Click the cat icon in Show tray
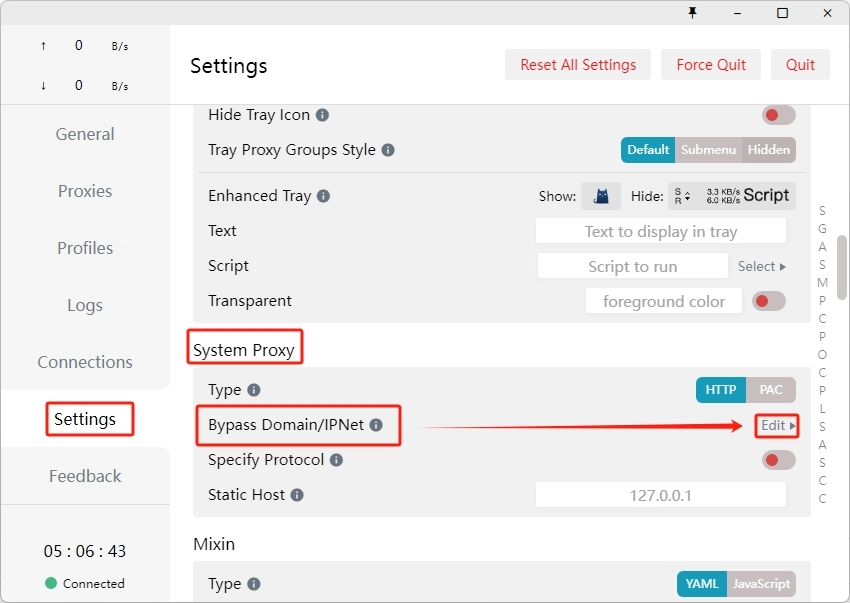This screenshot has height=603, width=850. 601,196
